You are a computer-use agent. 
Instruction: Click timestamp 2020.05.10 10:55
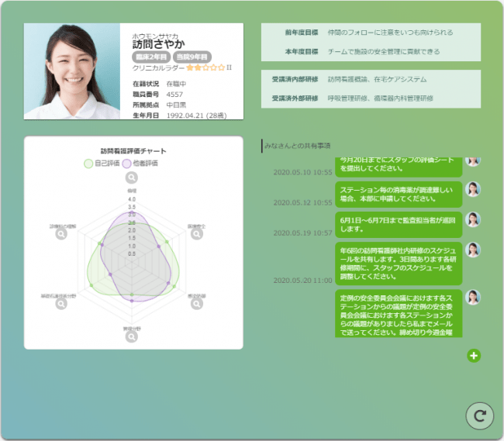[x=302, y=173]
